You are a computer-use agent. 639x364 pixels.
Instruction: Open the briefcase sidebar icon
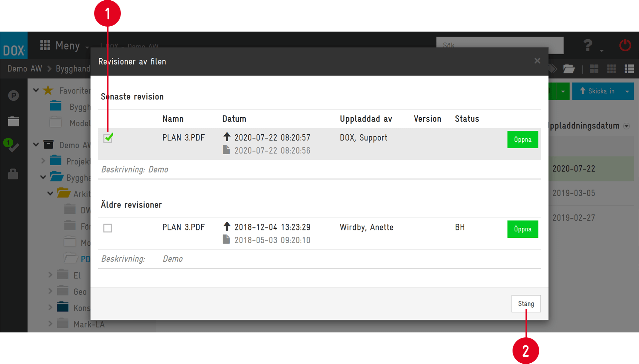(x=13, y=121)
